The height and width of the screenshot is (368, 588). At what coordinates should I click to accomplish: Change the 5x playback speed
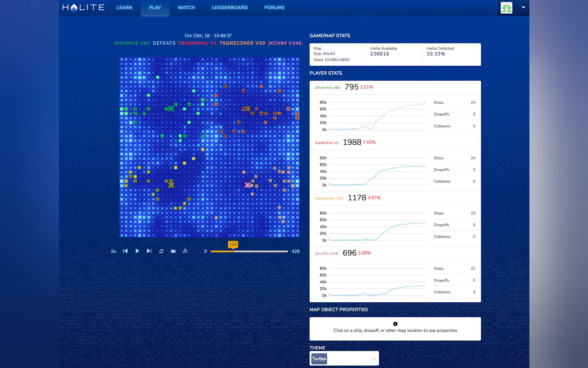point(113,251)
